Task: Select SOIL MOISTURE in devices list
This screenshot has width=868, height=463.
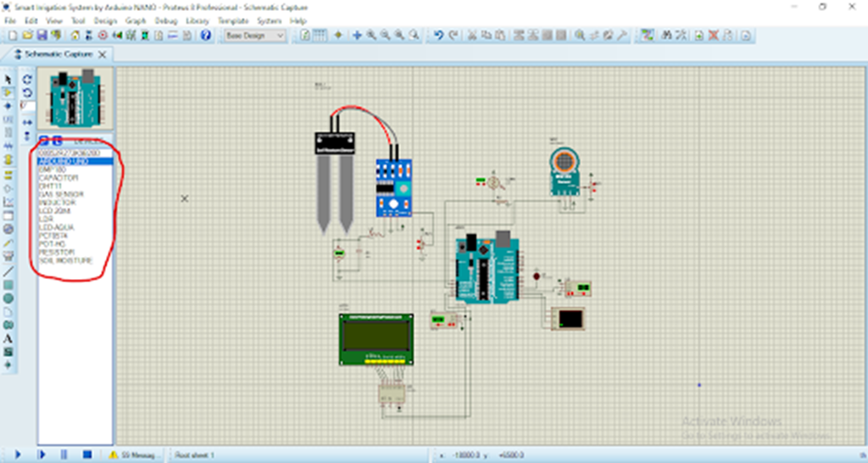Action: 66,261
